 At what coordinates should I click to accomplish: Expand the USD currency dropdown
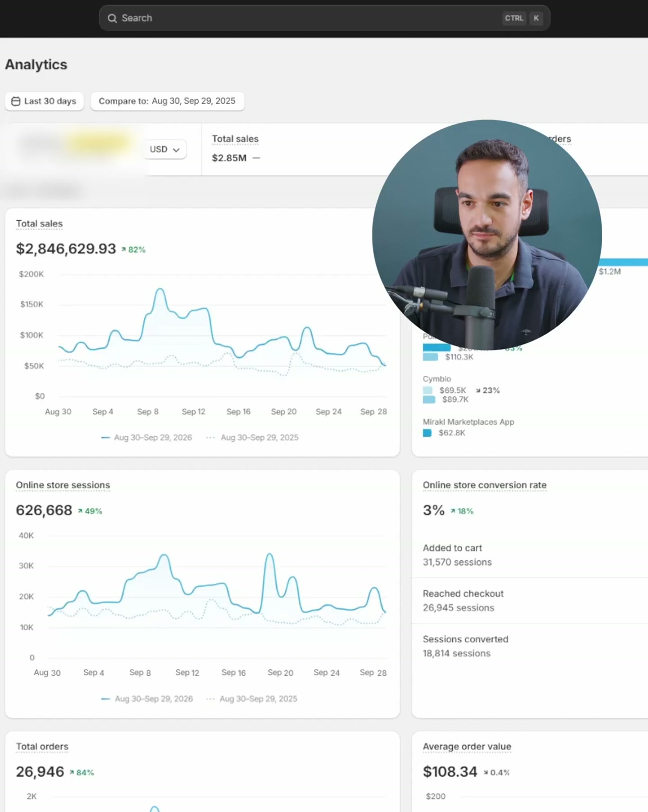[165, 149]
